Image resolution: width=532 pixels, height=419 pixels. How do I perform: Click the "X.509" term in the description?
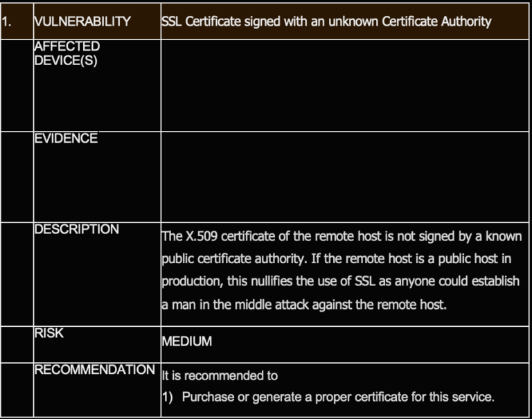(204, 236)
